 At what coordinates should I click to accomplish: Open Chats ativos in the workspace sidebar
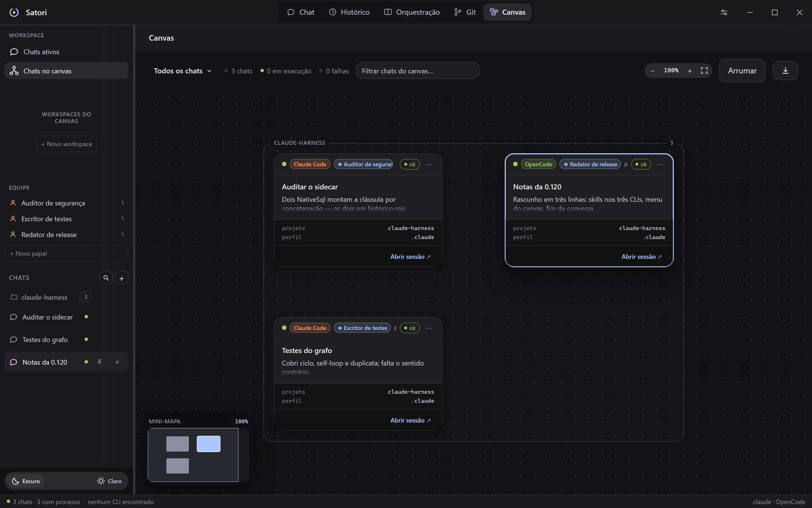(x=67, y=52)
